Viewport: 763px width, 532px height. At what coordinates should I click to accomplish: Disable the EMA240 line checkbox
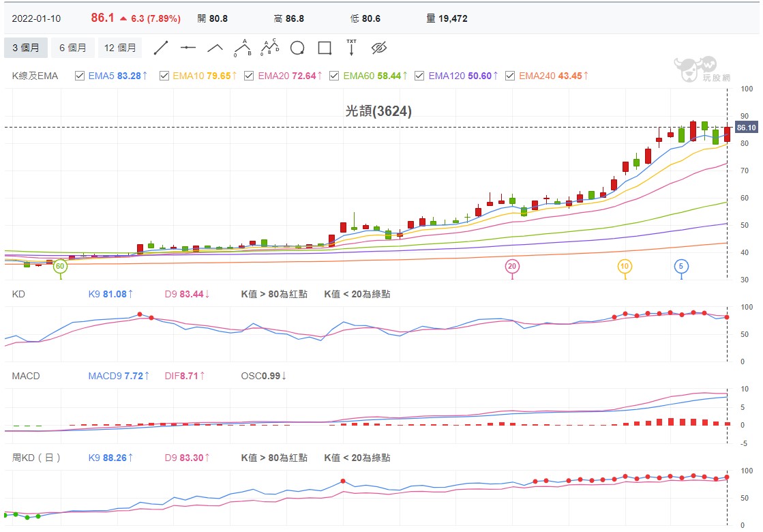coord(510,76)
